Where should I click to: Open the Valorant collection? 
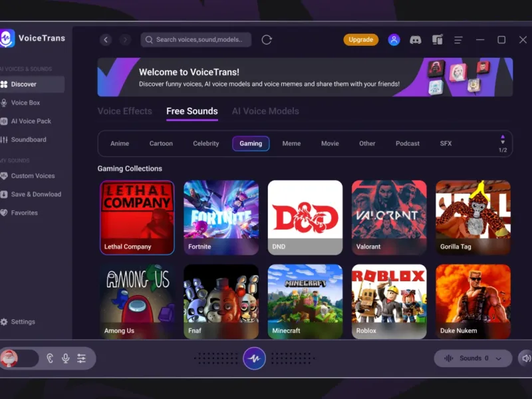[x=389, y=217]
